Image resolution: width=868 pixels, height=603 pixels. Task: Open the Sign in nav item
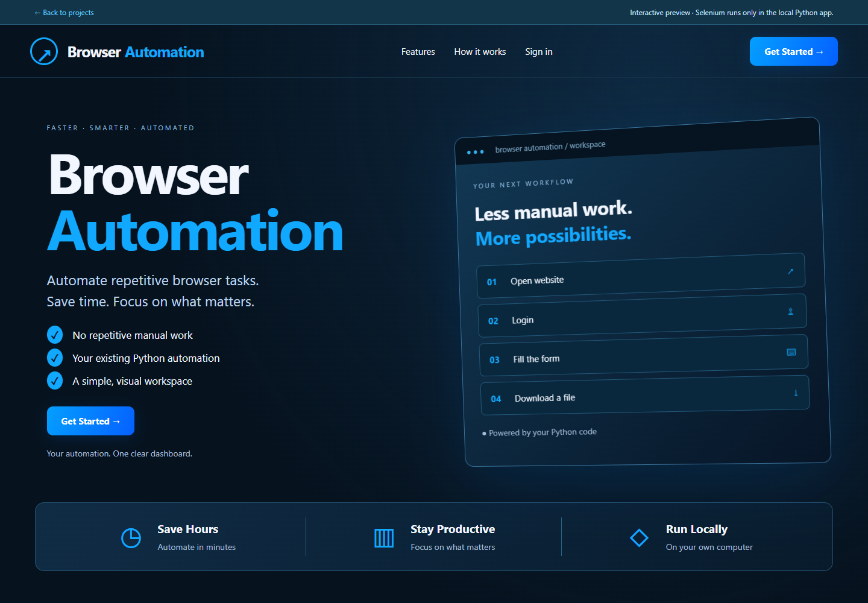click(x=539, y=52)
